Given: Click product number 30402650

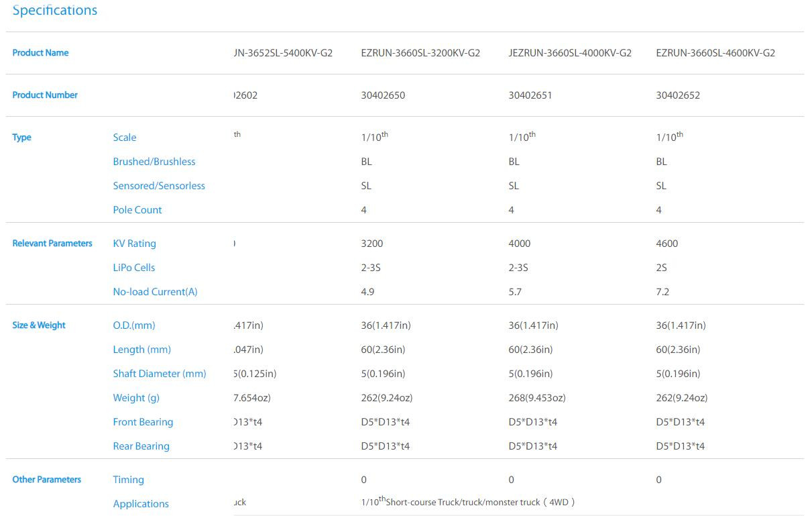Looking at the screenshot, I should [x=383, y=95].
